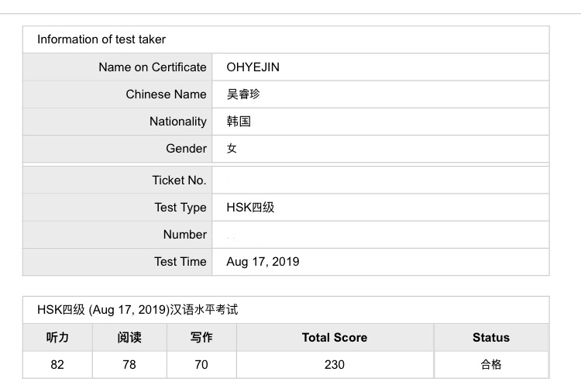The image size is (581, 392).
Task: Click the writing score 70
Action: pos(201,365)
